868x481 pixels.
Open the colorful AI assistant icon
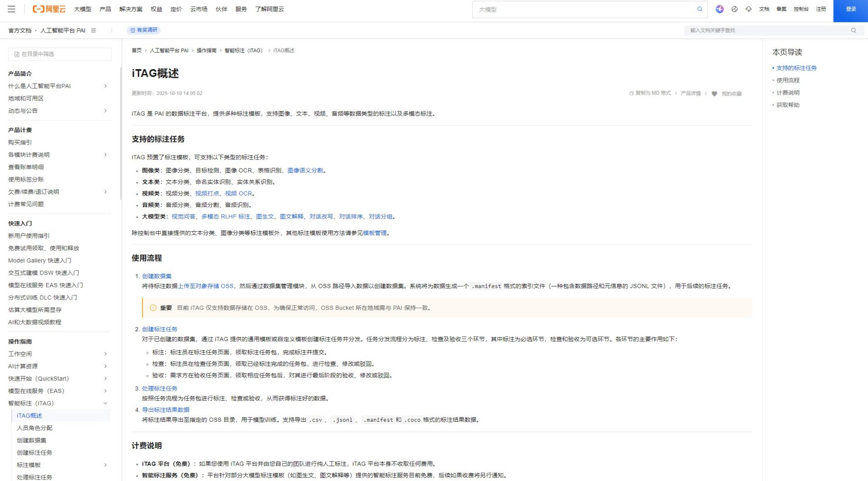[720, 9]
